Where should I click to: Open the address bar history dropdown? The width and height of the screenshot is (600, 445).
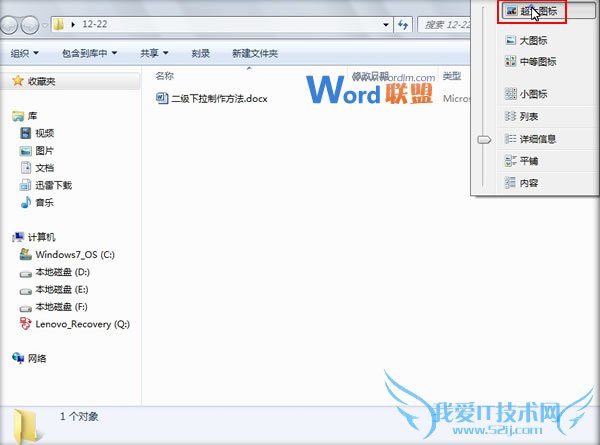[386, 25]
